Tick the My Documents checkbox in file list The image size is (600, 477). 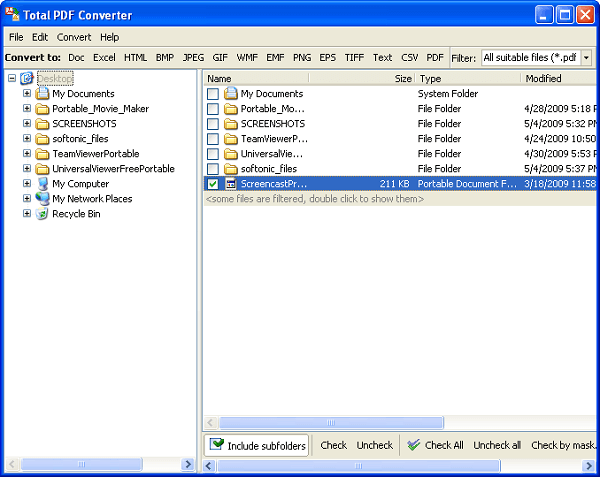213,94
